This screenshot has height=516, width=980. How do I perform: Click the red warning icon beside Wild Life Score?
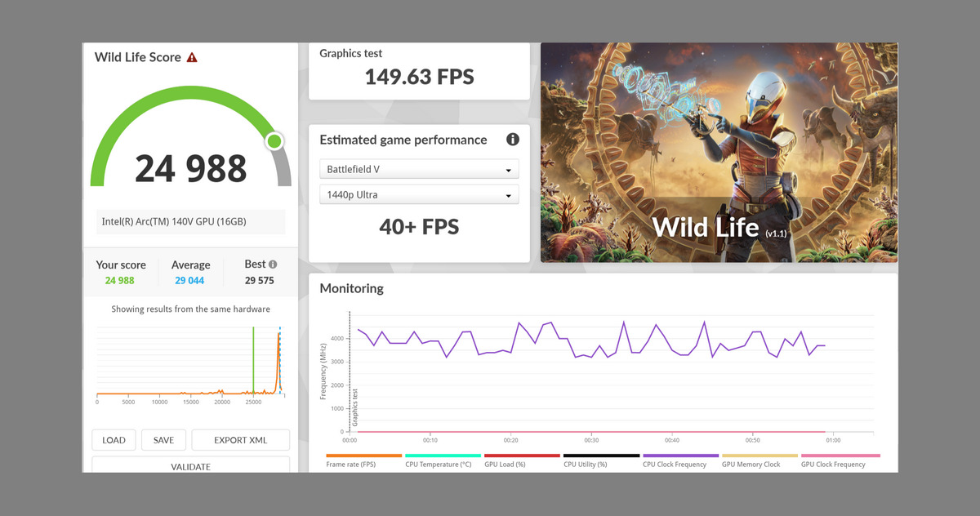[192, 57]
